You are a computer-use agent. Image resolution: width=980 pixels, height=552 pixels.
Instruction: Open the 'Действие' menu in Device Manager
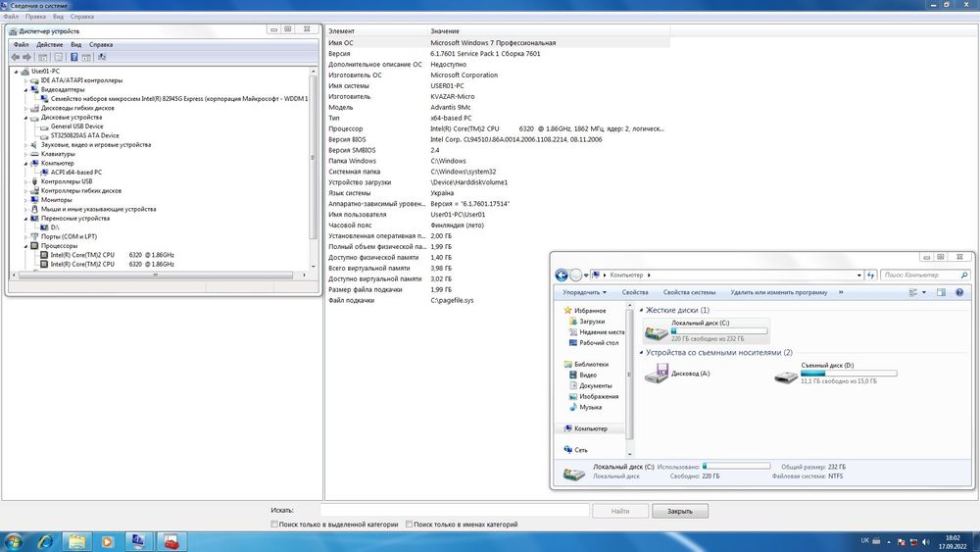49,44
